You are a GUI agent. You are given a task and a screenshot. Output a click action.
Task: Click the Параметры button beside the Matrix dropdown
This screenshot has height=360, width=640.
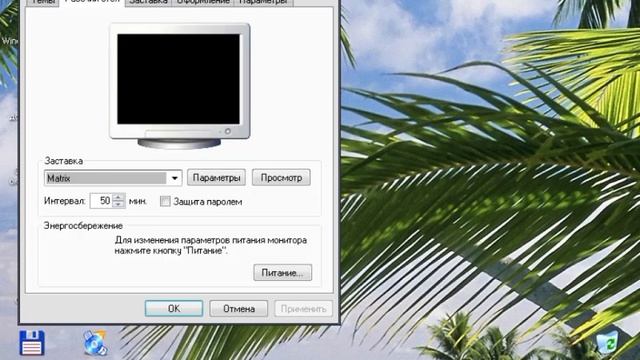[216, 178]
